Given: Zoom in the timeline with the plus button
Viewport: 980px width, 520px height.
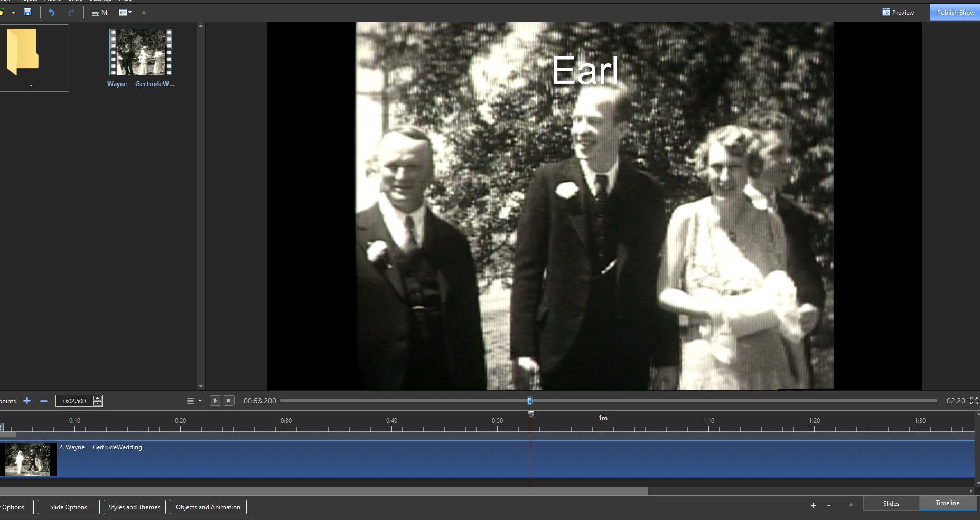Looking at the screenshot, I should coord(813,506).
